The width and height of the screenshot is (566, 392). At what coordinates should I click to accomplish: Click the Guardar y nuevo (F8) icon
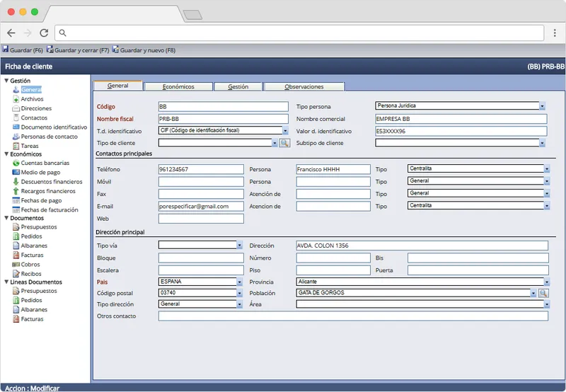[x=115, y=49]
